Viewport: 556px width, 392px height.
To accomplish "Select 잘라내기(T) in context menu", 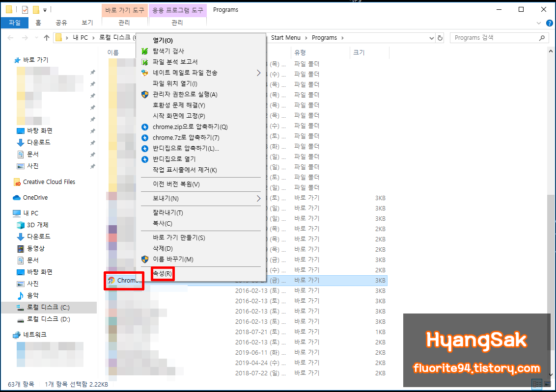I will [x=167, y=212].
